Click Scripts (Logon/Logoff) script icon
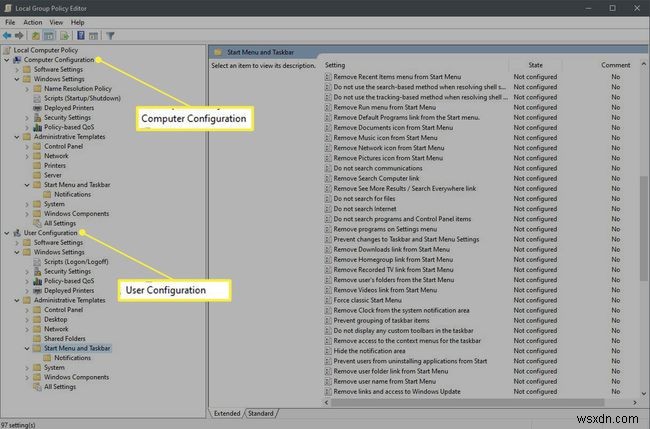 pos(37,262)
